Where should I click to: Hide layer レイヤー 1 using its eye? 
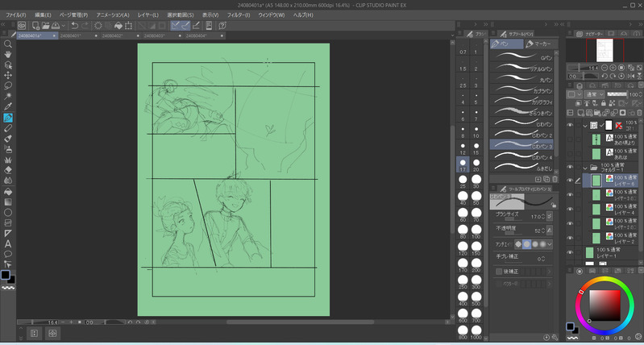(x=570, y=252)
